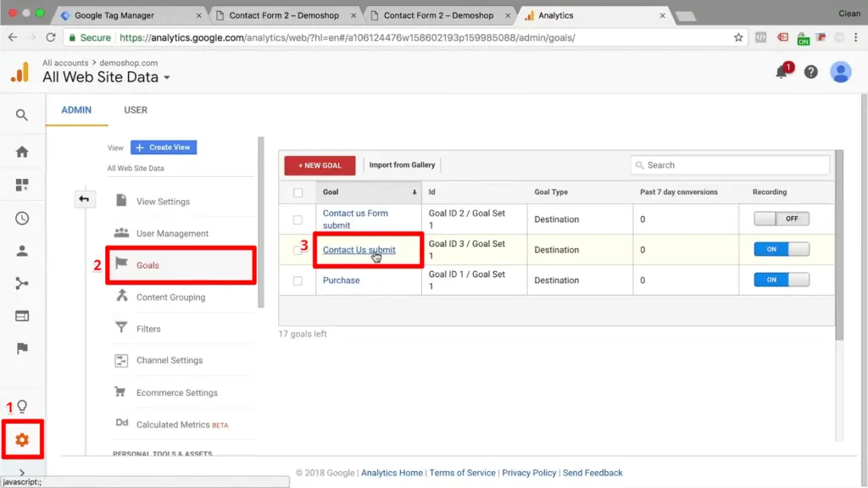Open the Admin gear icon in the sidebar
The image size is (868, 488).
click(x=22, y=439)
